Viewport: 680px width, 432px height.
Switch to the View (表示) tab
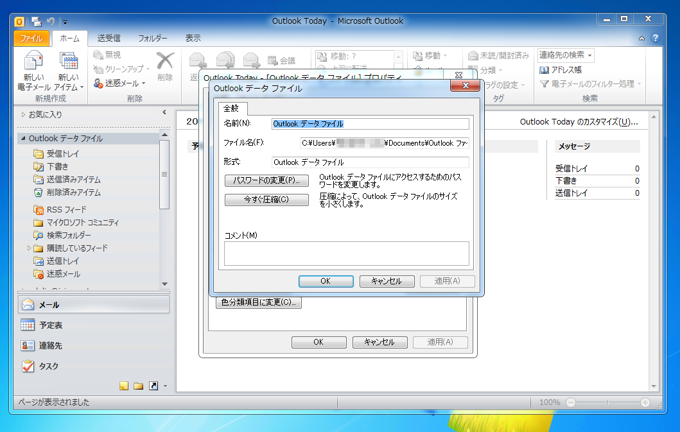click(x=193, y=38)
